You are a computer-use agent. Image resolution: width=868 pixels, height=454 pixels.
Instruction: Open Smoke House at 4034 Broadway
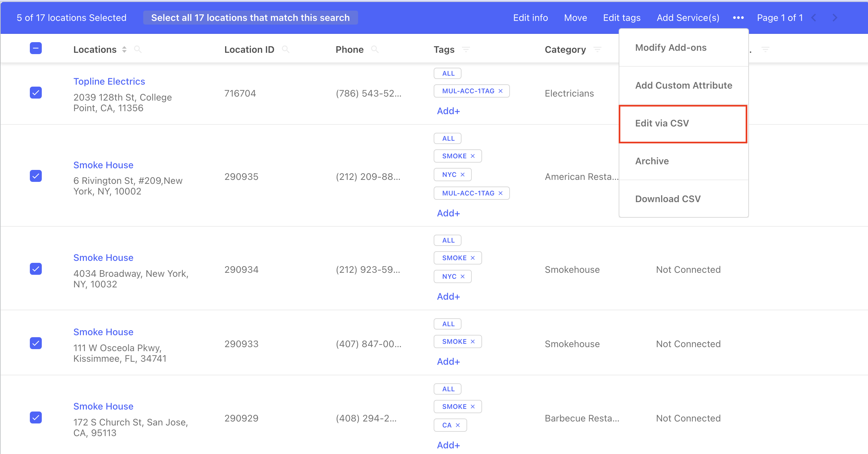pos(103,258)
